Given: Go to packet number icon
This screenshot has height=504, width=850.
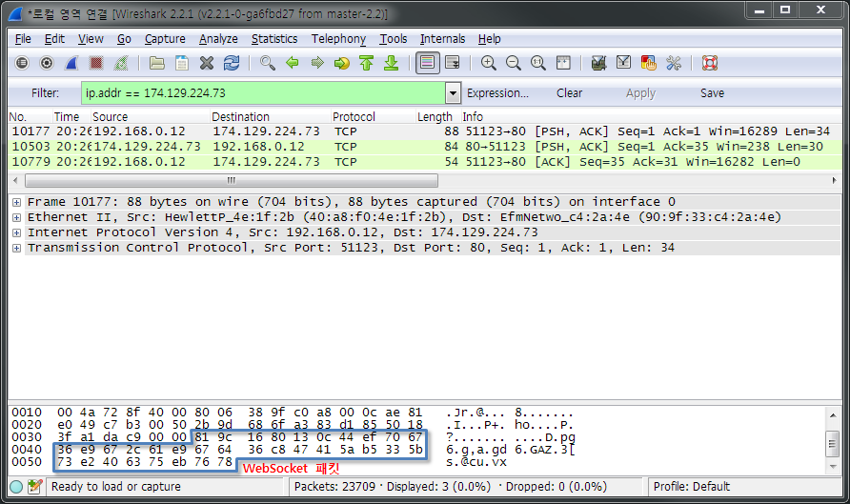Looking at the screenshot, I should [342, 64].
